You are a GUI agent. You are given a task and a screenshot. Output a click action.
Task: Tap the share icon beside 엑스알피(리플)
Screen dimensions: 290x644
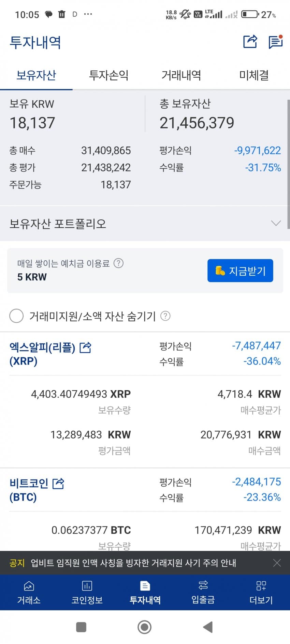coord(85,347)
